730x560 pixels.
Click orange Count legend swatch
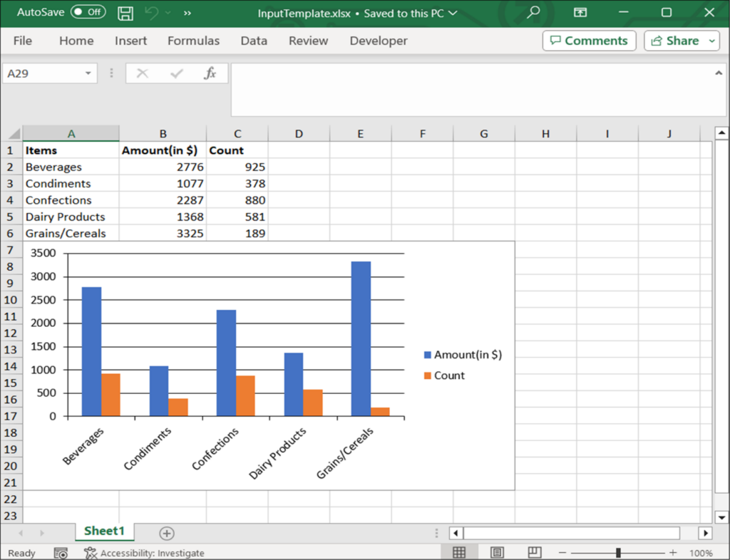coord(428,375)
